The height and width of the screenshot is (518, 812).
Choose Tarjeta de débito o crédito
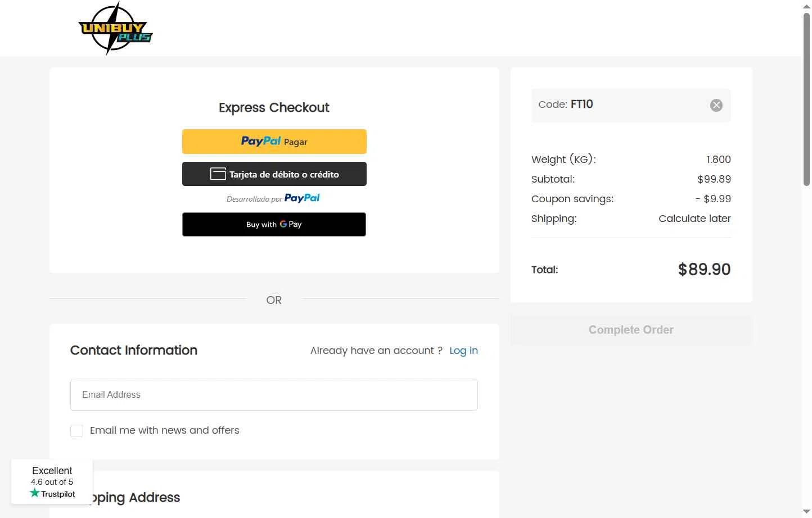tap(274, 174)
